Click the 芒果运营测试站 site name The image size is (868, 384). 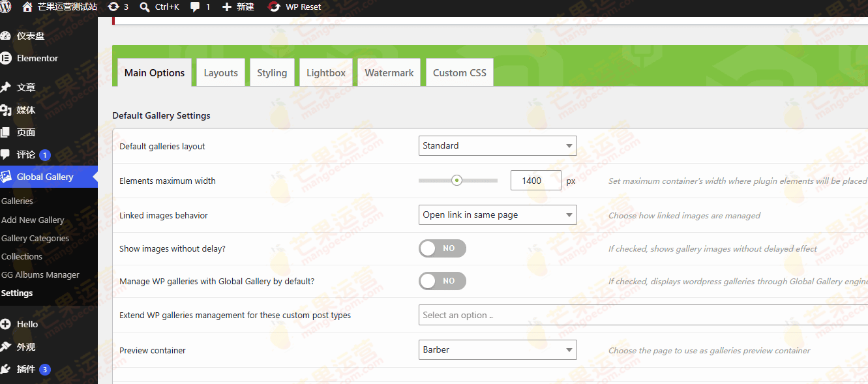68,7
